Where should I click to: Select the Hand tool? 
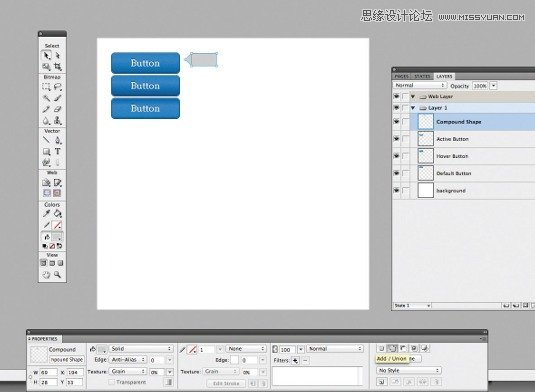[x=46, y=275]
